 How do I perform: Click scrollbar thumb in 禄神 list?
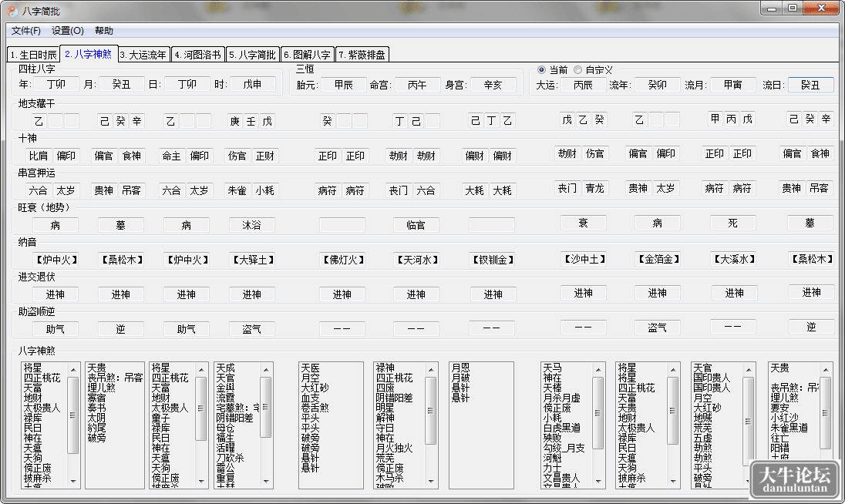(x=430, y=411)
